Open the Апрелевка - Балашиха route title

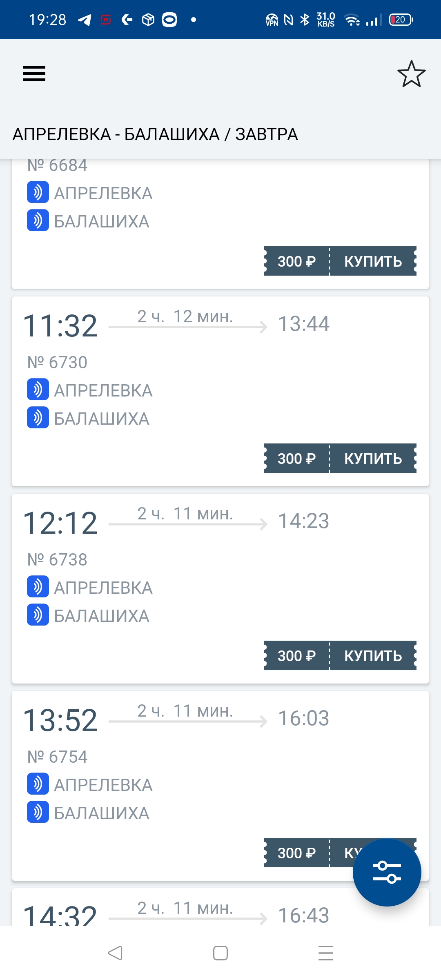click(155, 134)
